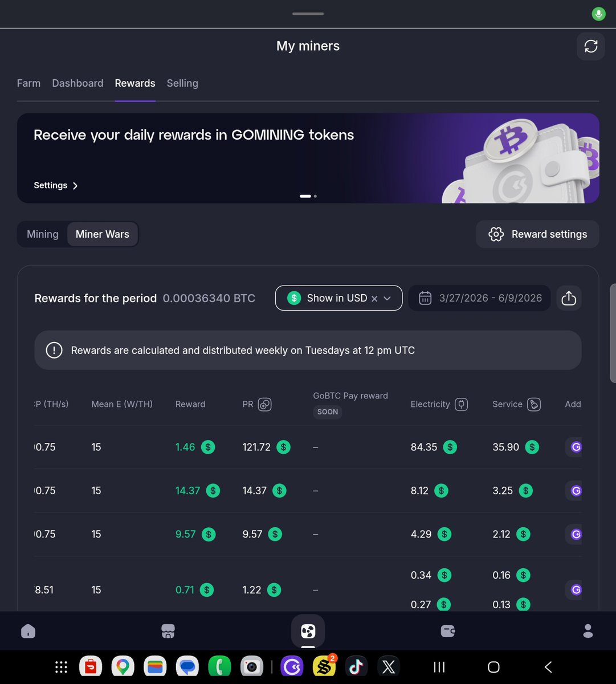The image size is (616, 684).
Task: Select the reward value 1.46
Action: click(x=185, y=447)
